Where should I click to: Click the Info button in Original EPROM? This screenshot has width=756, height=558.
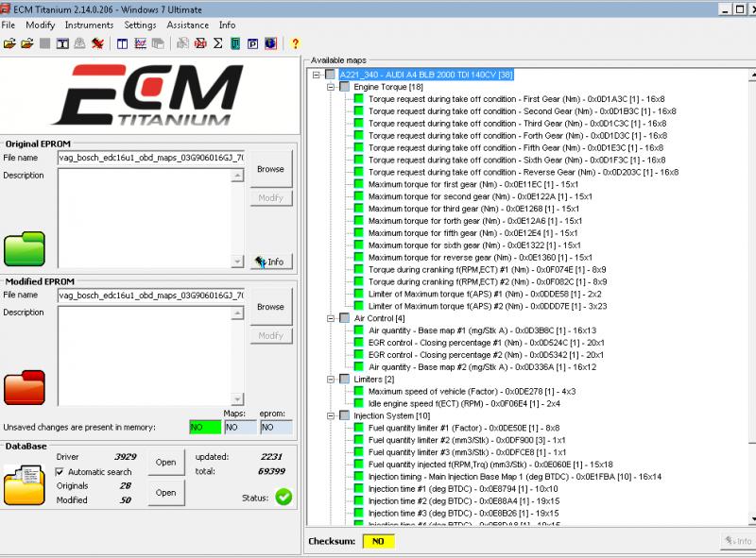271,262
